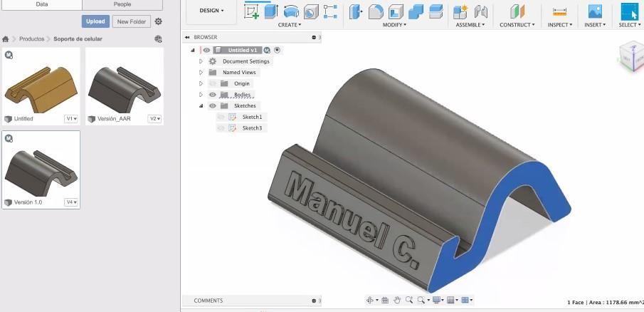644x312 pixels.
Task: Switch to the Data tab
Action: tap(41, 4)
